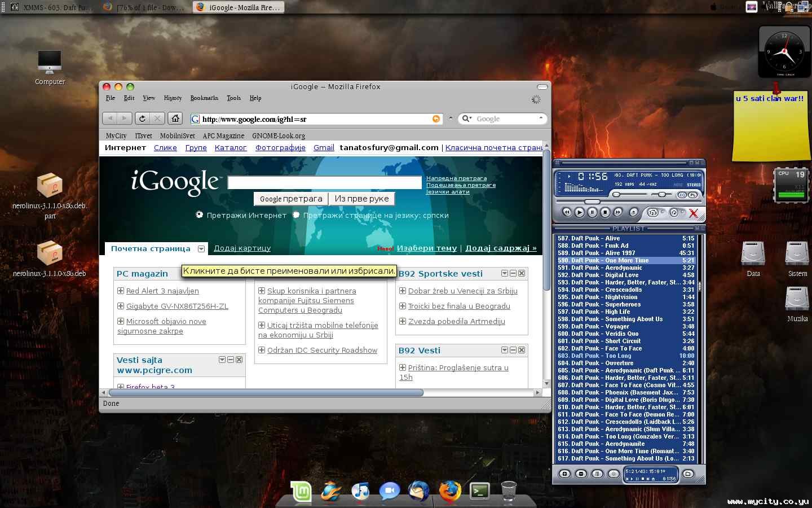
Task: Click the 'Додај садржај »' link
Action: point(501,248)
